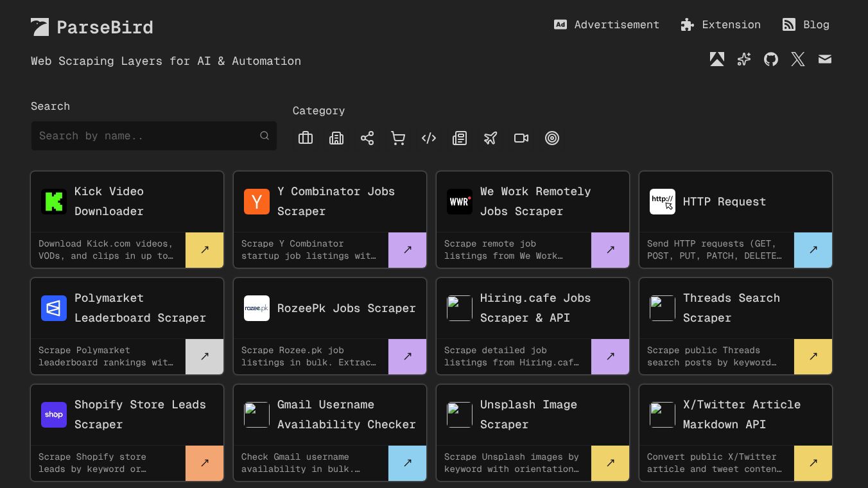The image size is (868, 488).
Task: Open Kick Video Downloader arrow button
Action: click(x=205, y=250)
